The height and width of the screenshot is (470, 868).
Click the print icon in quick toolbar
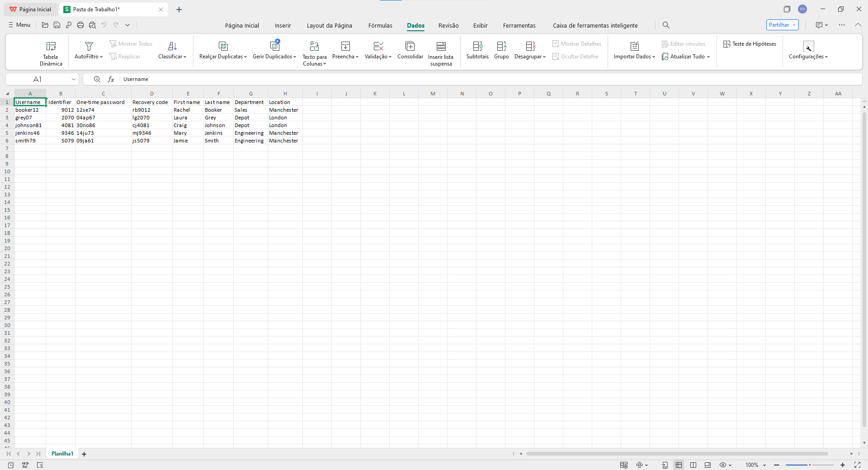pyautogui.click(x=80, y=25)
